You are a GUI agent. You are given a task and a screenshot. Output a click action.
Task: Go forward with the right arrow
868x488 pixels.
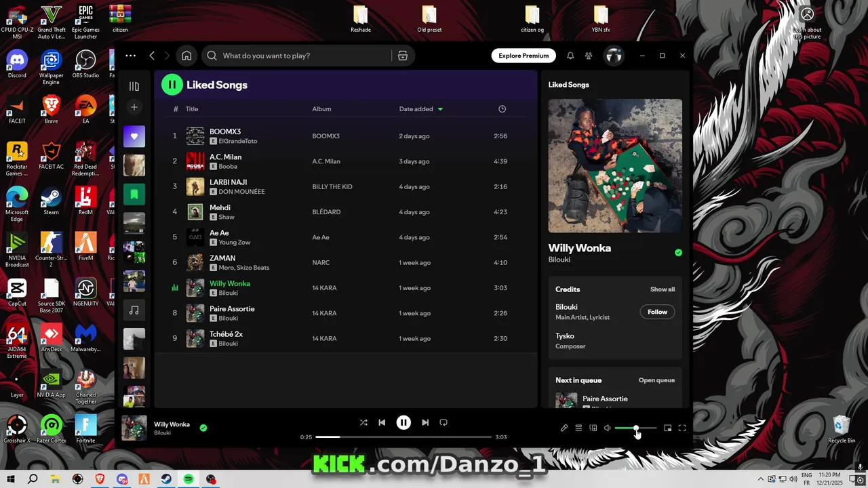pyautogui.click(x=166, y=56)
